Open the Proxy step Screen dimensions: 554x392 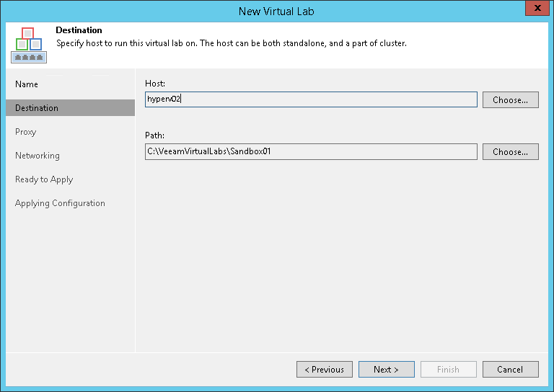pos(26,132)
